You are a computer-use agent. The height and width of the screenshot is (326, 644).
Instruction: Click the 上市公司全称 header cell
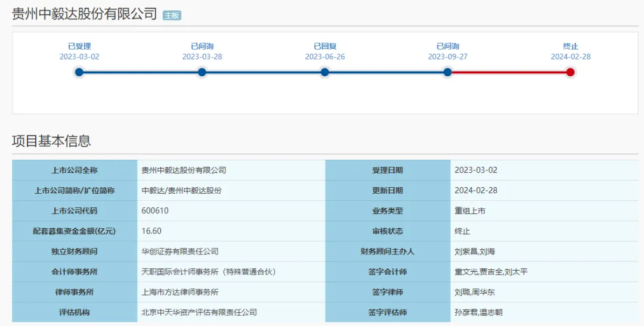75,170
